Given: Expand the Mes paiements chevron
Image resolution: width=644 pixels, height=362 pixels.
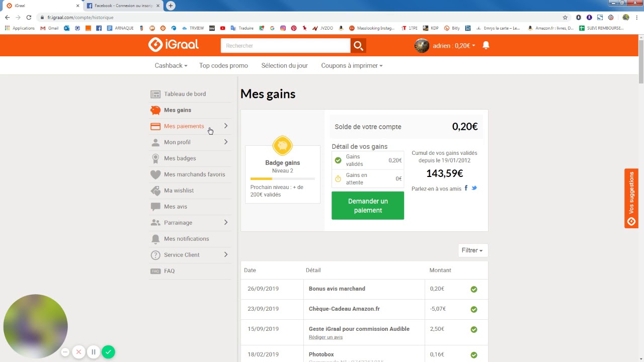Looking at the screenshot, I should [225, 126].
